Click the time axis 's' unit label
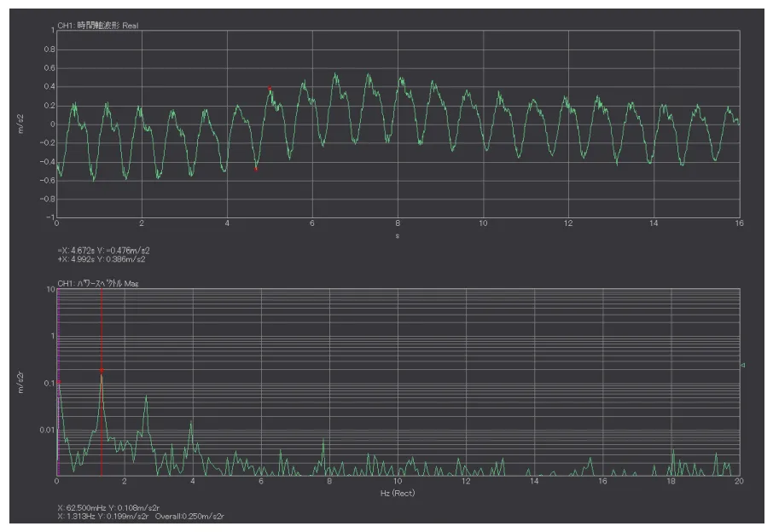Viewport: 773px width, 532px height. point(398,234)
